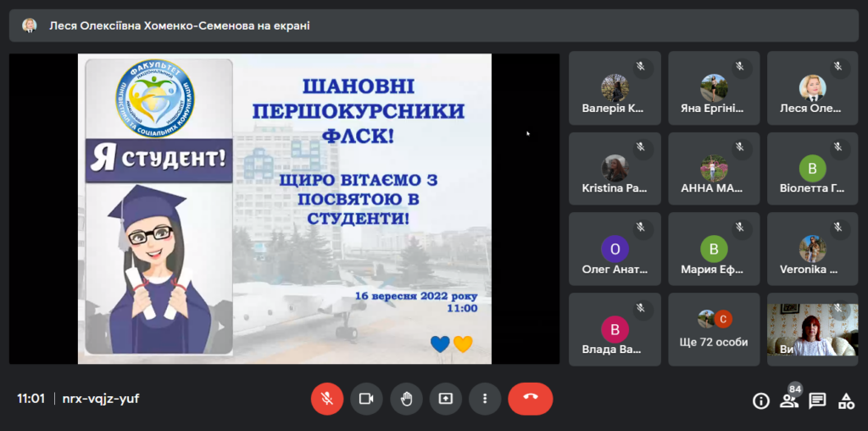Open the meeting details info icon
This screenshot has height=431, width=868.
(760, 400)
